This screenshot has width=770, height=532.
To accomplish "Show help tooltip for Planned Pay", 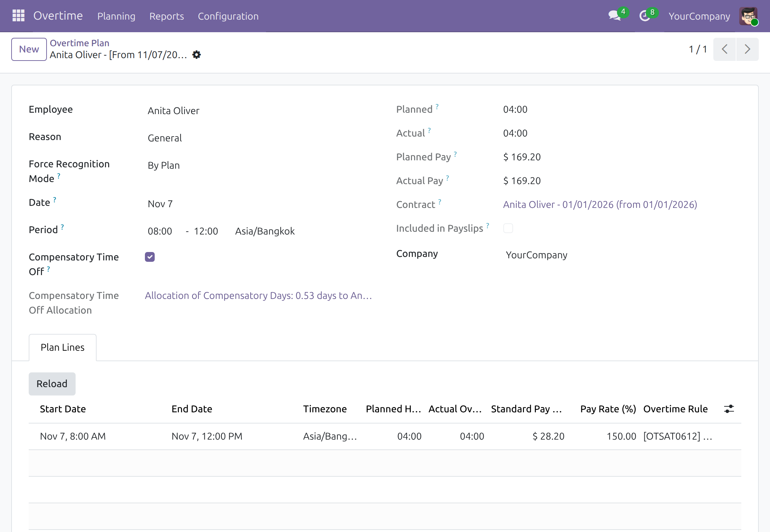I will pyautogui.click(x=455, y=154).
